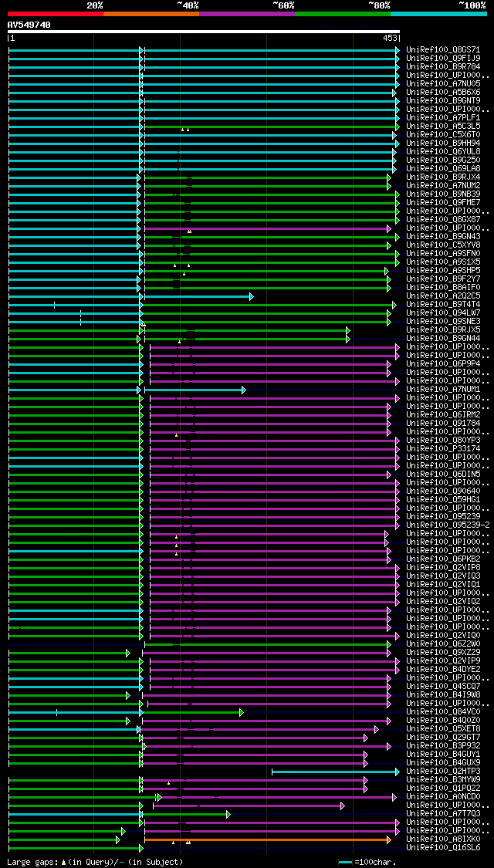Pick the UniRef100_A2Q2C5 row label
This screenshot has height=868, width=494.
(443, 296)
